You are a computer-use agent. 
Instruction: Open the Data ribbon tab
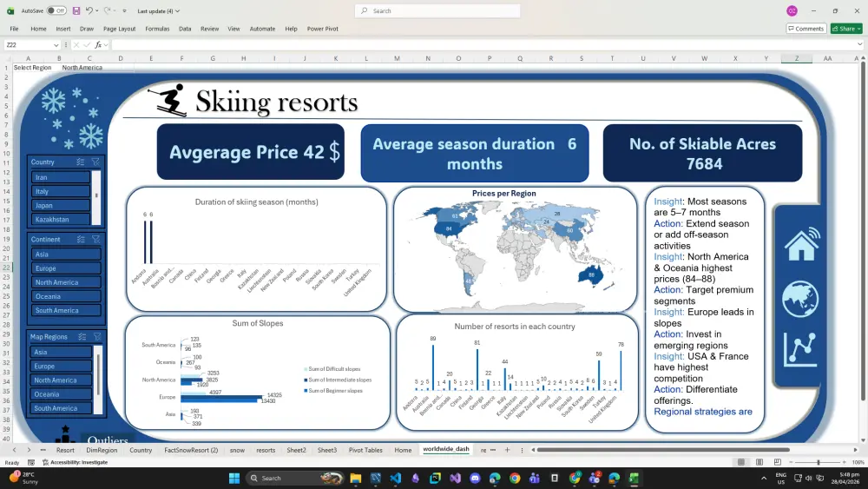(185, 29)
